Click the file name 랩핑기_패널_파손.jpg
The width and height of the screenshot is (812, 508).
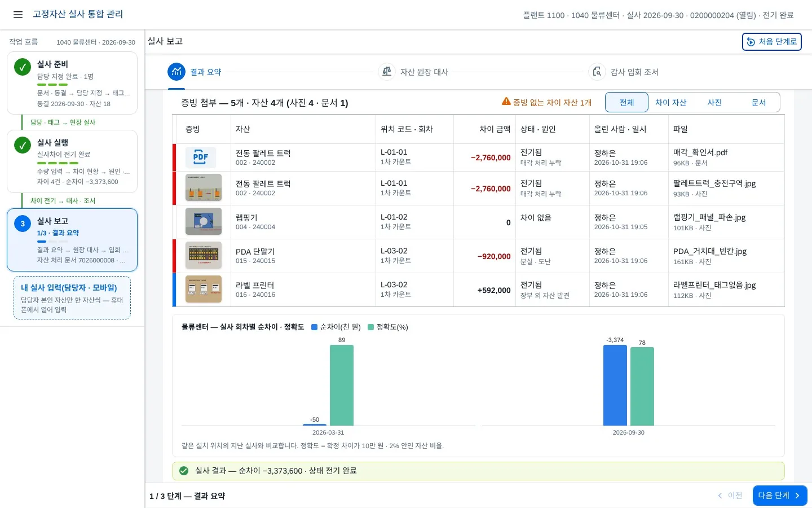(x=709, y=217)
